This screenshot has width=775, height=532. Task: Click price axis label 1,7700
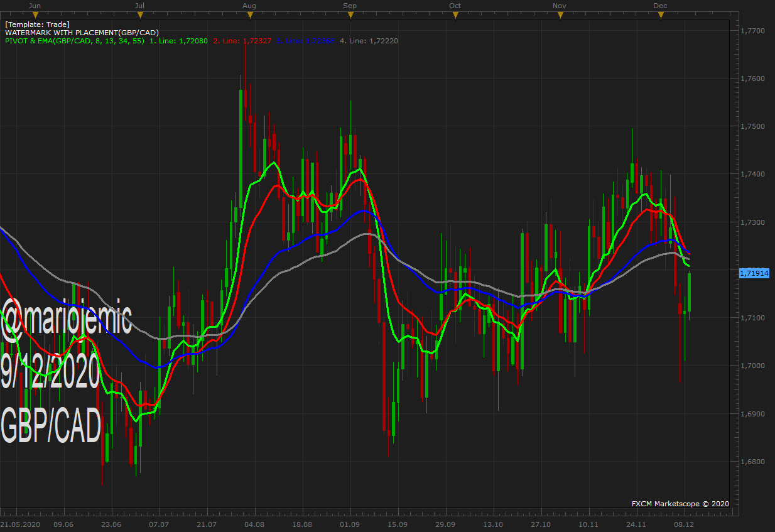pyautogui.click(x=752, y=31)
